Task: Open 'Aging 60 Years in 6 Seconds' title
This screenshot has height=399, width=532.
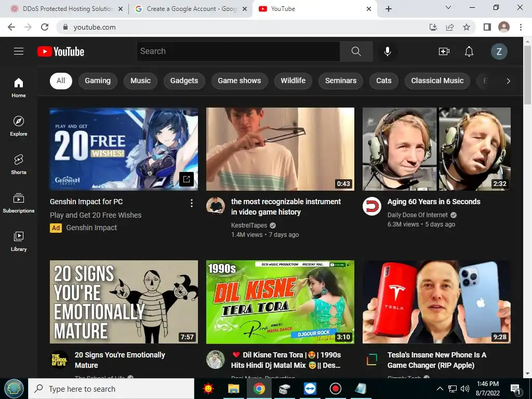Action: click(x=434, y=202)
